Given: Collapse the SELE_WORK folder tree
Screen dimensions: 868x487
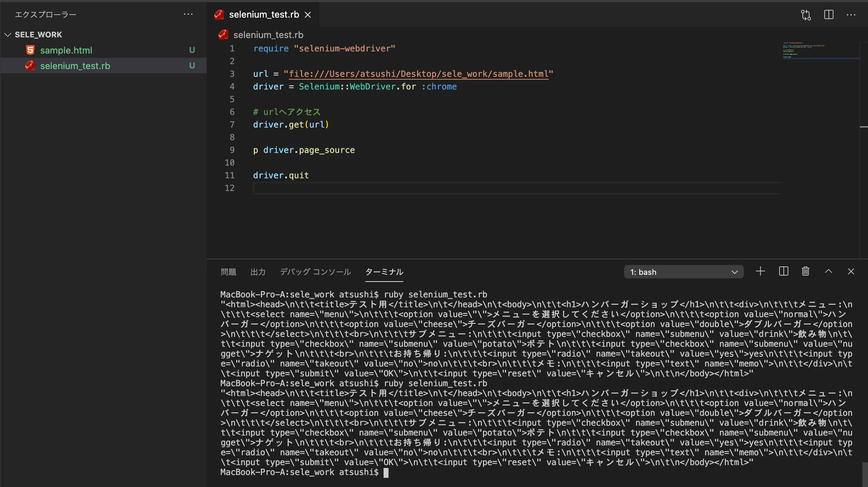Looking at the screenshot, I should pos(8,35).
